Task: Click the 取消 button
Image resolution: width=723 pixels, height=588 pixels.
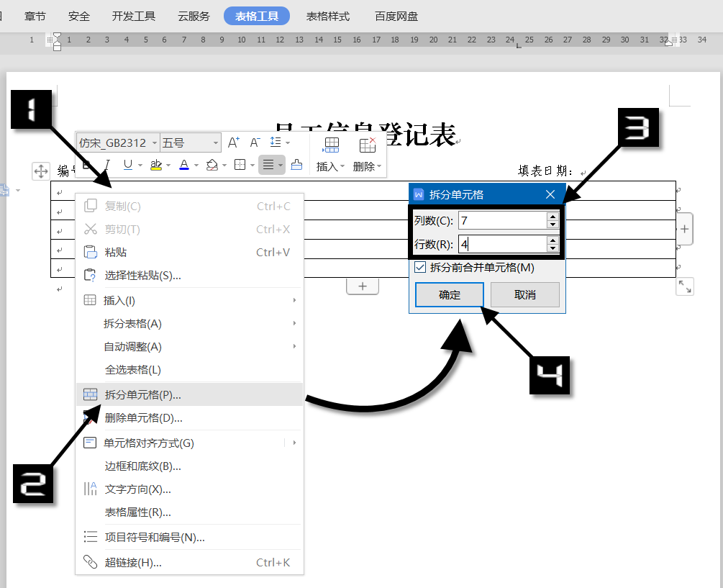Action: [x=524, y=294]
